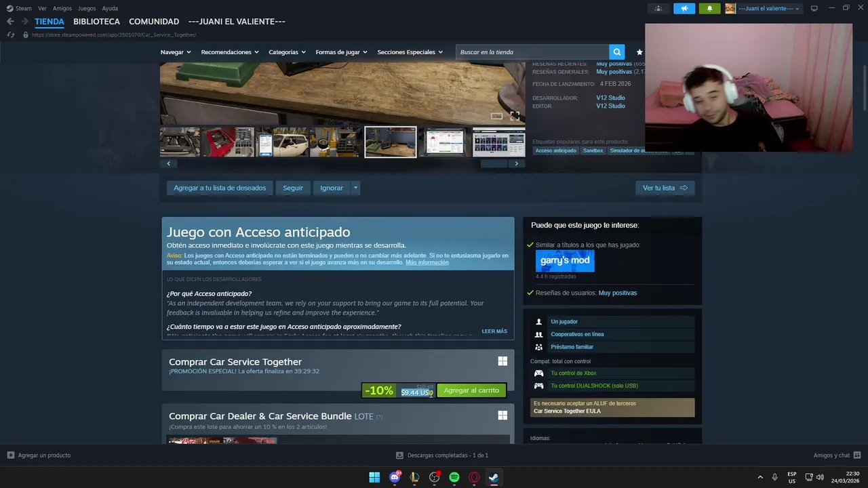This screenshot has height=488, width=868.
Task: Switch to Big Picture mode monitor icon
Action: click(814, 8)
